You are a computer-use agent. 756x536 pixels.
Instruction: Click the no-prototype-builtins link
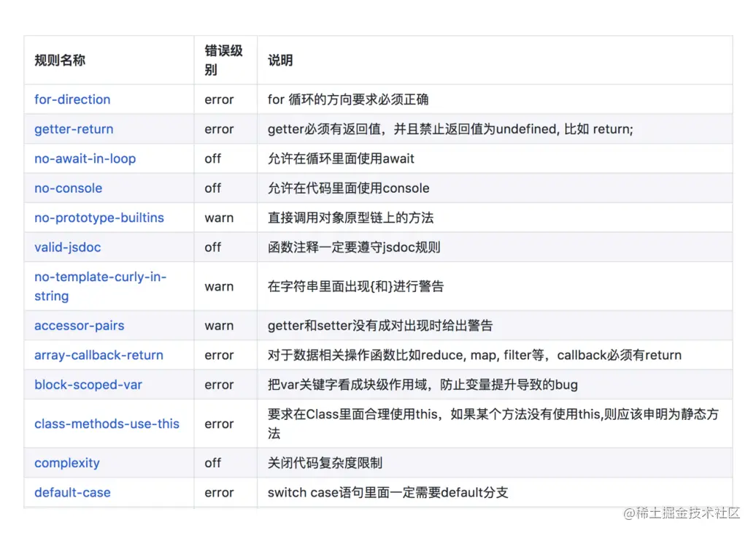[99, 218]
